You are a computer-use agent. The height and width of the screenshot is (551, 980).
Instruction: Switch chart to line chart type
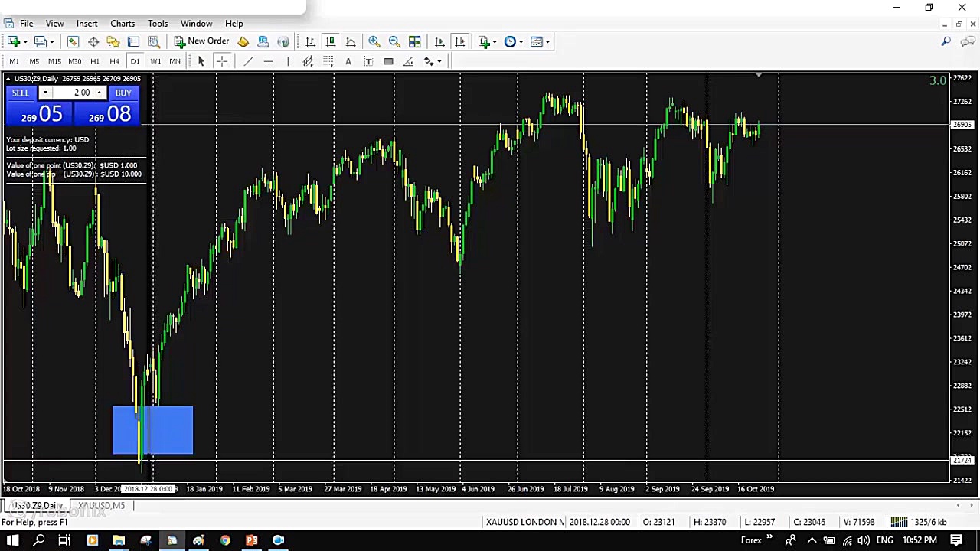coord(351,41)
